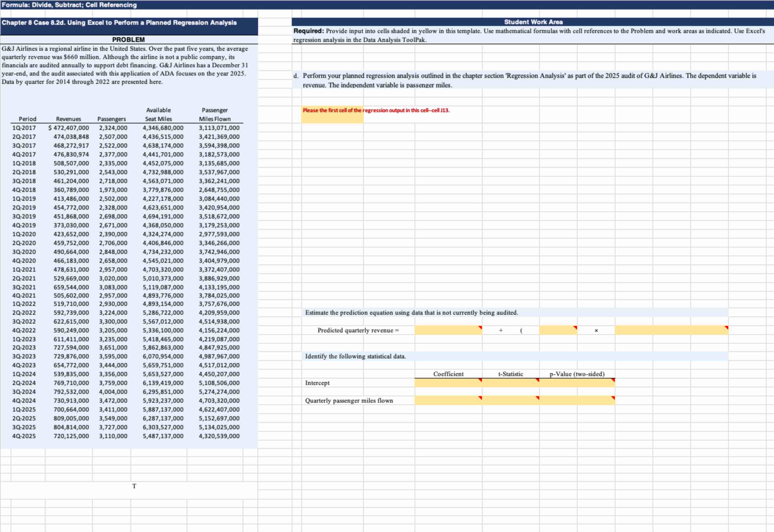774x532 pixels.
Task: Click Quarterly passenger miles flown t-Statistic cell
Action: pos(511,400)
